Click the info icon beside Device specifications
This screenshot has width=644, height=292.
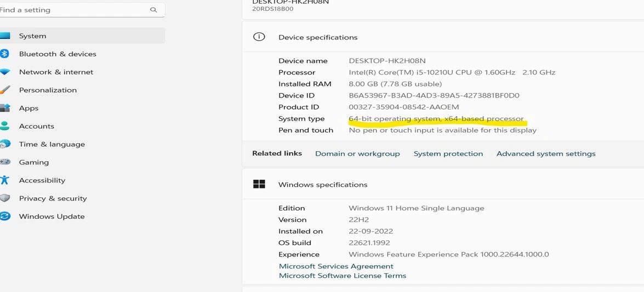pos(259,37)
